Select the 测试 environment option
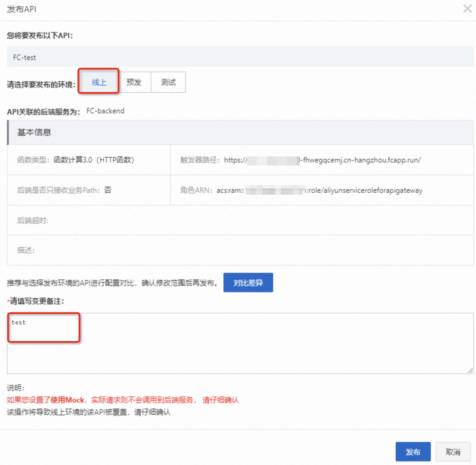 coord(168,82)
